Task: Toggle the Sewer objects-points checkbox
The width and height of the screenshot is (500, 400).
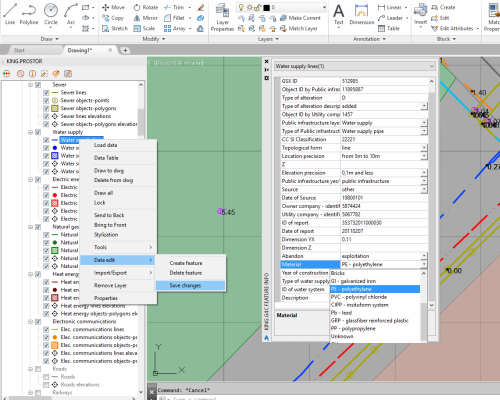Action: (x=46, y=101)
